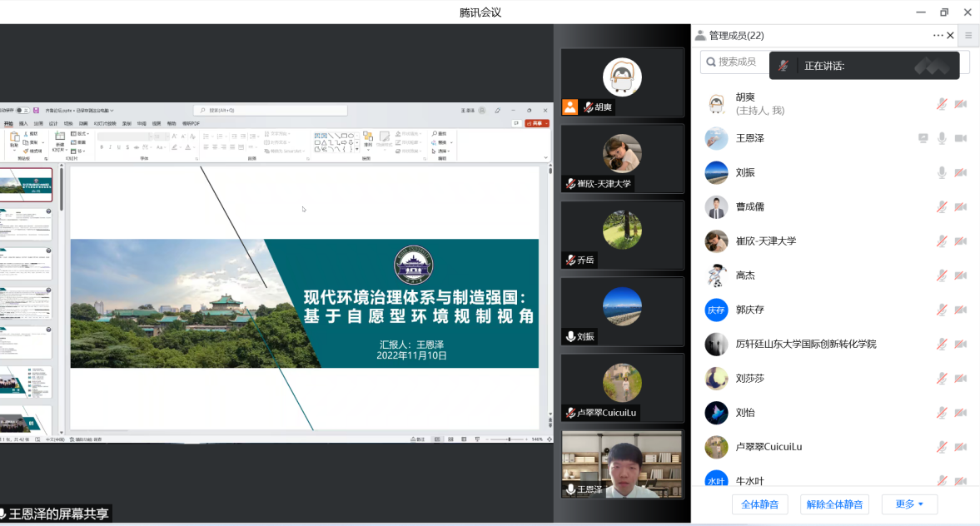The image size is (980, 526).
Task: Close the 管理成员 member panel
Action: coord(950,36)
